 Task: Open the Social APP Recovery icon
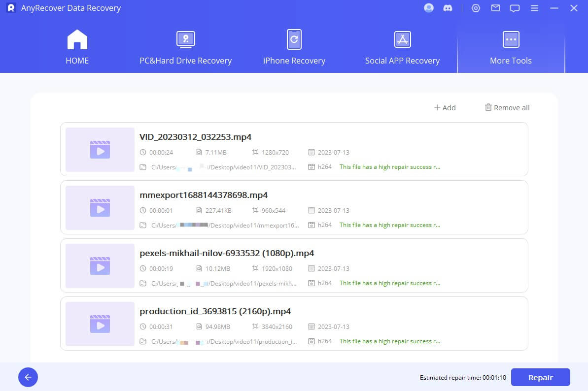402,39
